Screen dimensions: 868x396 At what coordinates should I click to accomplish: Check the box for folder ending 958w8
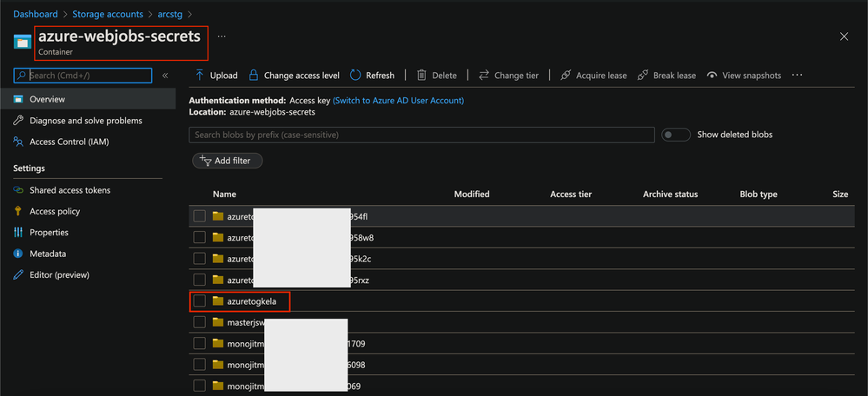click(199, 237)
